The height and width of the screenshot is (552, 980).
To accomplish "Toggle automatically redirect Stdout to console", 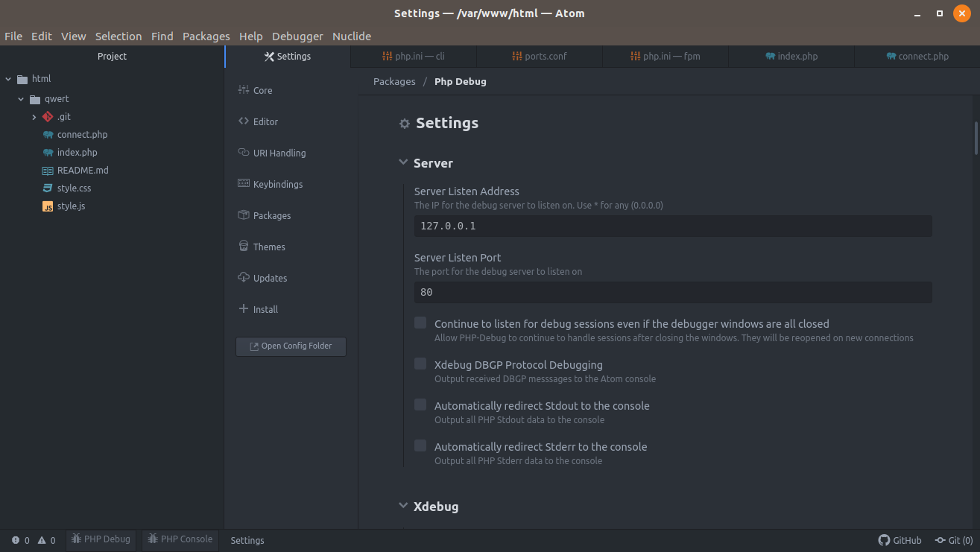I will [420, 405].
